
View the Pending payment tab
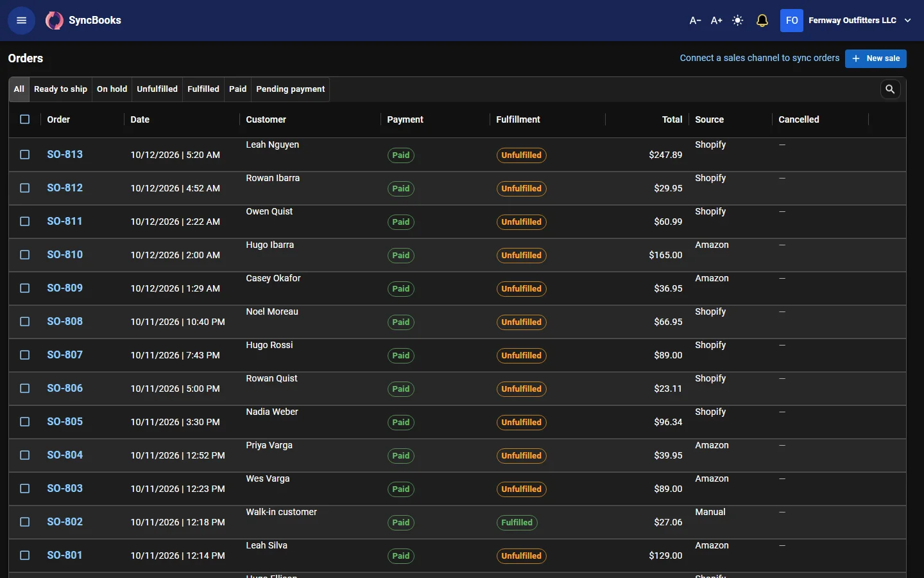coord(291,89)
